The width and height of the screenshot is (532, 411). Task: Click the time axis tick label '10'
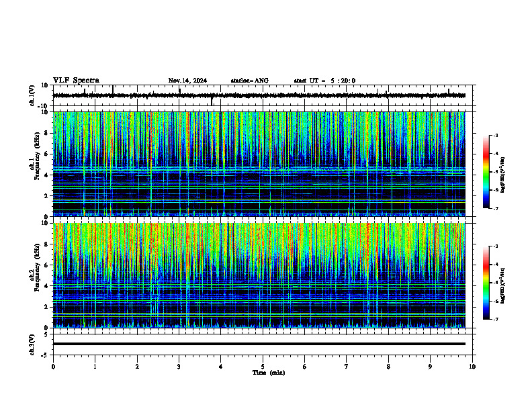pos(472,367)
